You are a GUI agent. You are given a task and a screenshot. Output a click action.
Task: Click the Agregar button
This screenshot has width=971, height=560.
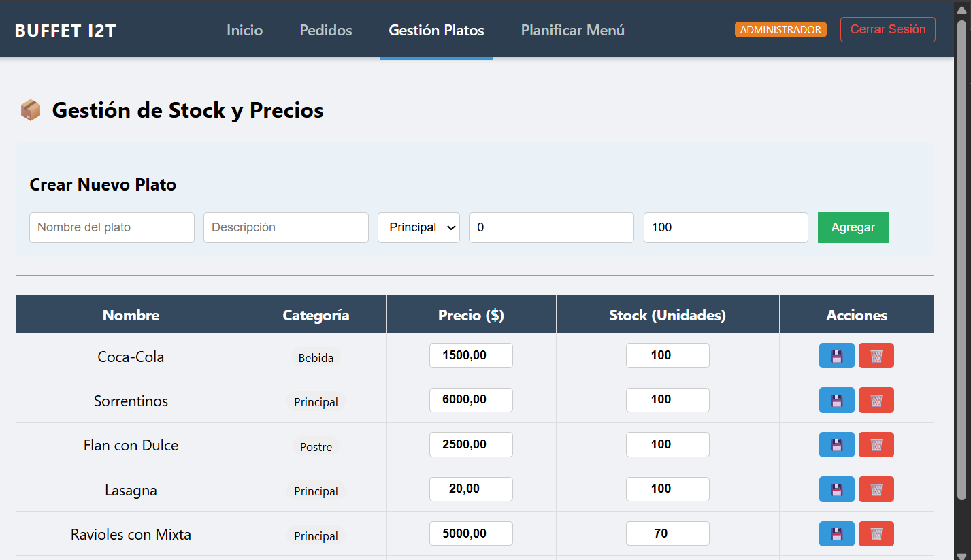tap(853, 227)
